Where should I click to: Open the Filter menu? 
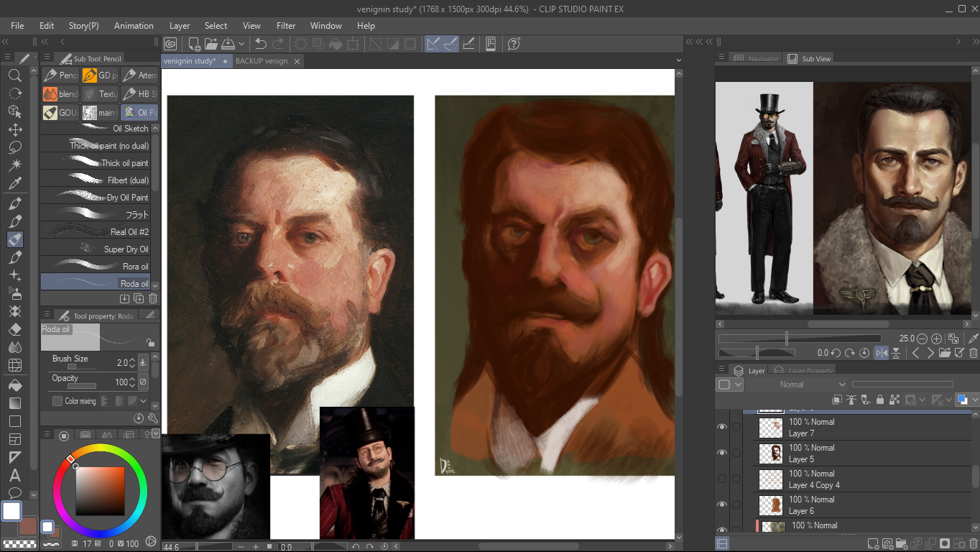(286, 26)
